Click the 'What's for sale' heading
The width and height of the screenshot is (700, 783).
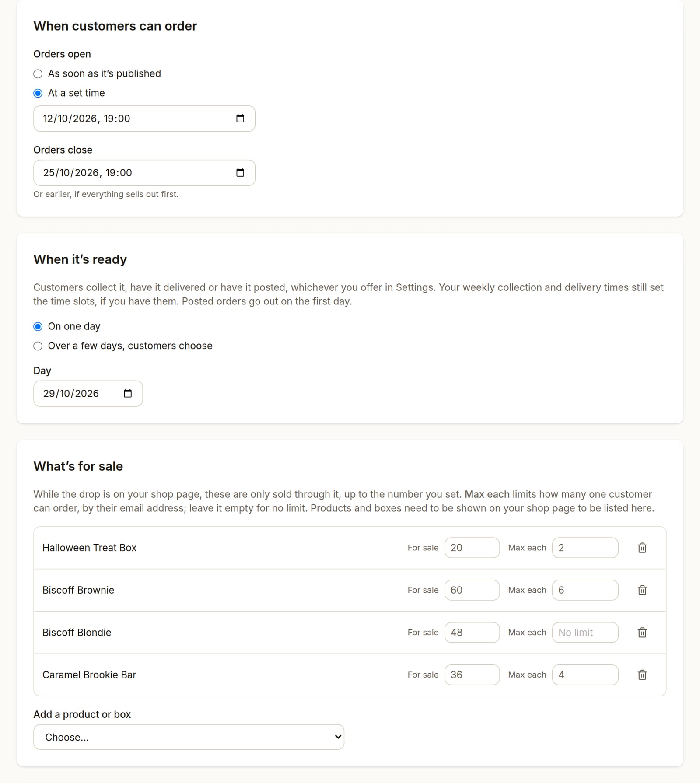tap(78, 466)
